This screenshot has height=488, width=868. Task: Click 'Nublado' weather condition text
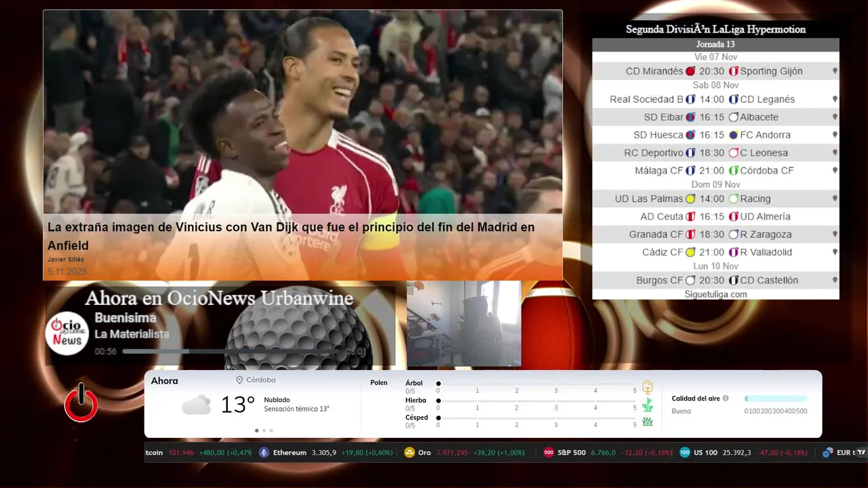[277, 400]
